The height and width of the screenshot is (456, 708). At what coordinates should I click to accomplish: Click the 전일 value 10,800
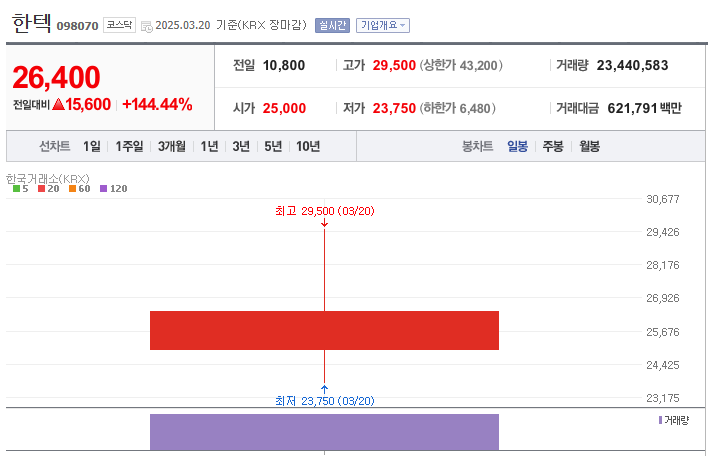284,65
